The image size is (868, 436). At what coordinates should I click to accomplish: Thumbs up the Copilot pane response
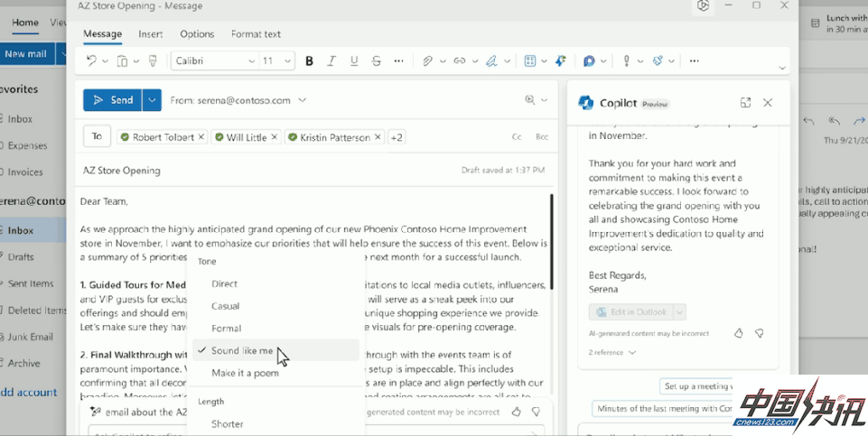(x=739, y=333)
